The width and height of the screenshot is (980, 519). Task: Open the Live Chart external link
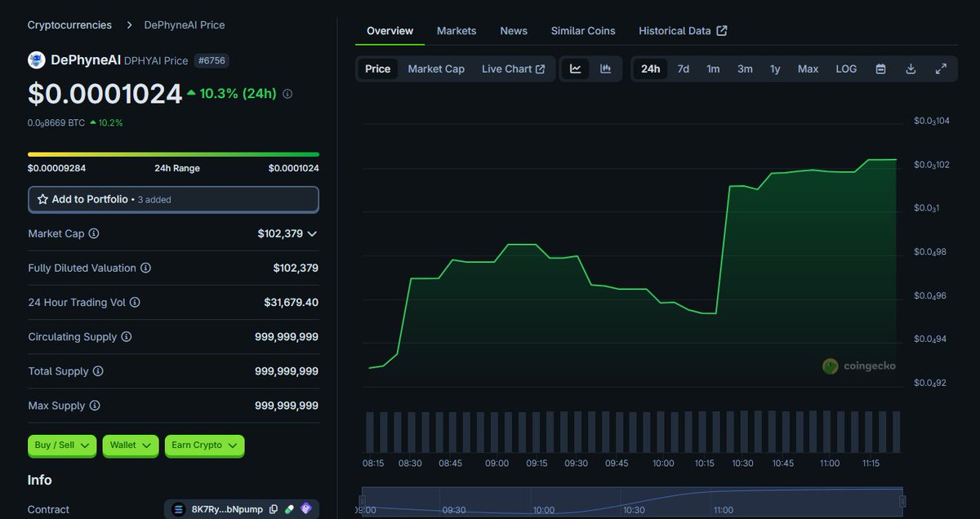tap(514, 69)
